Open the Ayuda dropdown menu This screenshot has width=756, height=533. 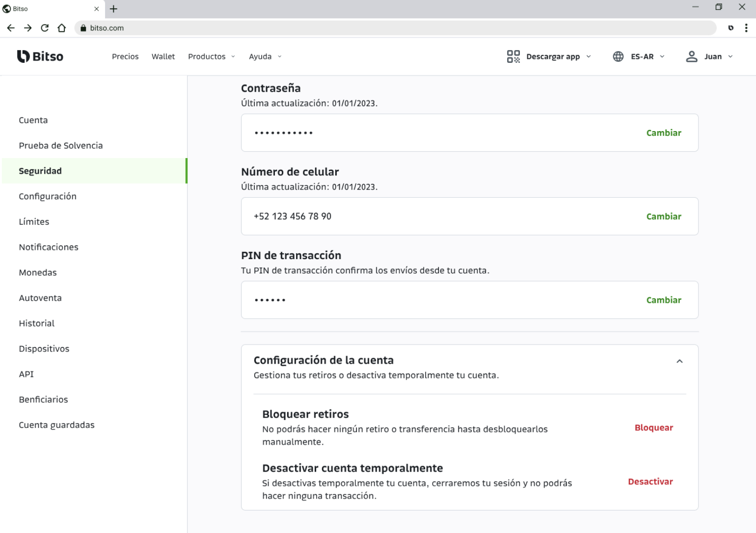pyautogui.click(x=265, y=56)
